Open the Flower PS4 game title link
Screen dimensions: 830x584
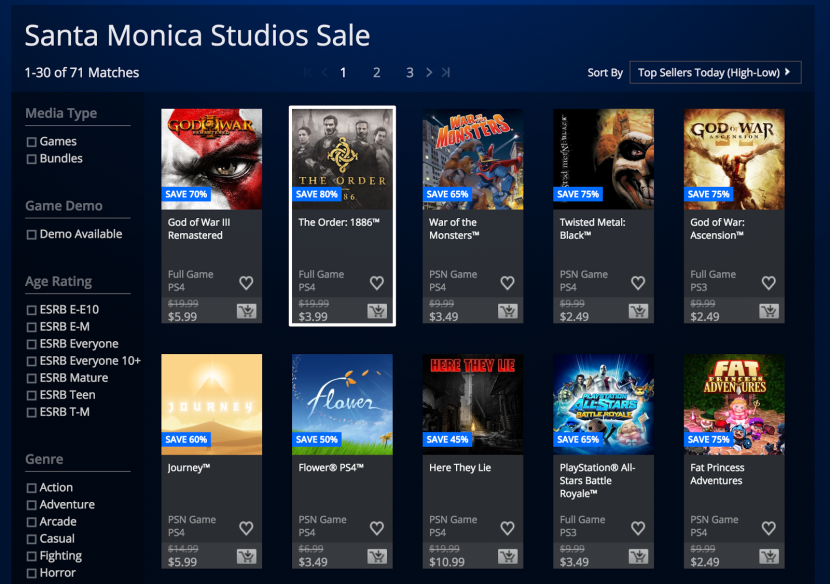[x=330, y=468]
